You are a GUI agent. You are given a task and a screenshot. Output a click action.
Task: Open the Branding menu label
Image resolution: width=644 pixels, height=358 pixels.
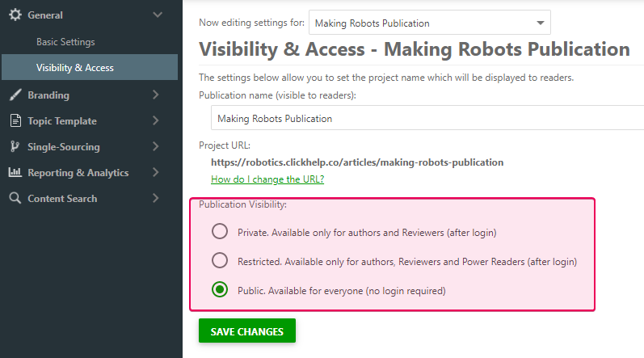click(x=48, y=95)
